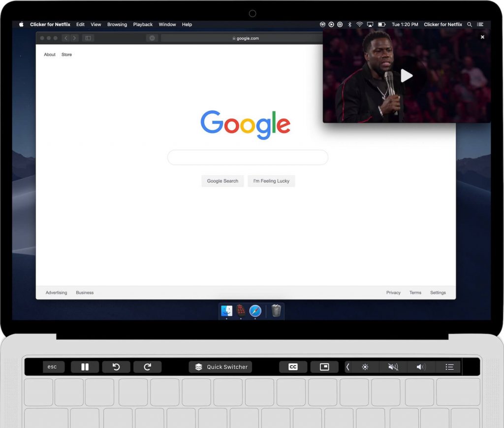
Task: Open the episode list icon on the Touch Bar
Action: pos(449,366)
